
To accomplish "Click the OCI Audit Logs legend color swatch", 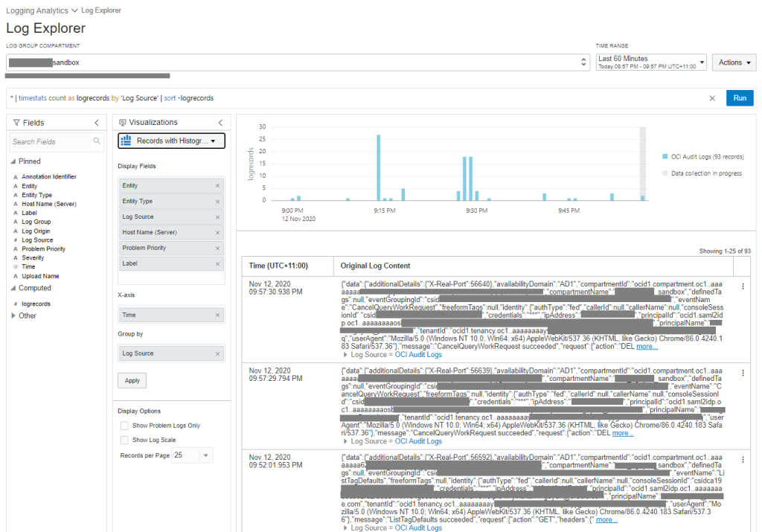I will click(665, 157).
